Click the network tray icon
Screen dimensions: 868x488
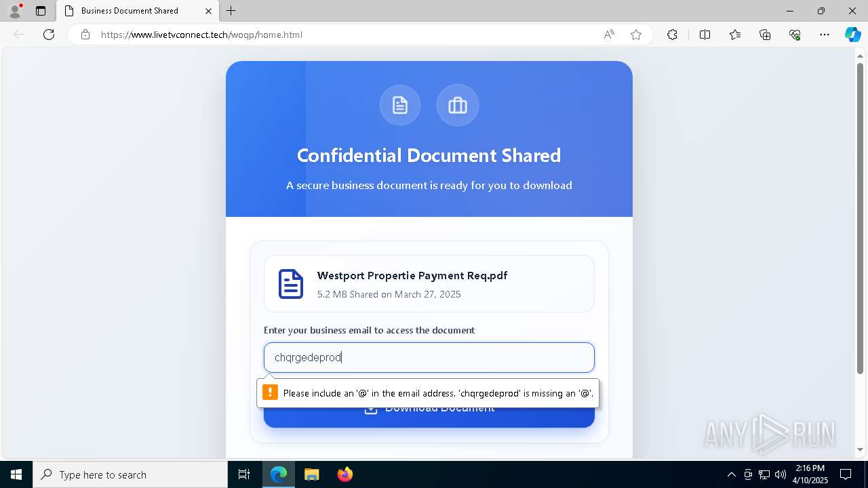pyautogui.click(x=764, y=474)
